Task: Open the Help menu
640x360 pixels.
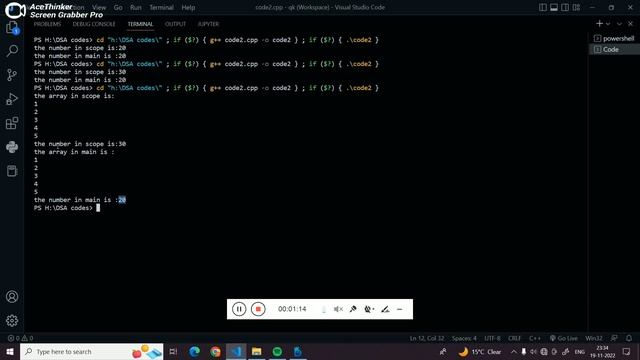Action: (188, 7)
